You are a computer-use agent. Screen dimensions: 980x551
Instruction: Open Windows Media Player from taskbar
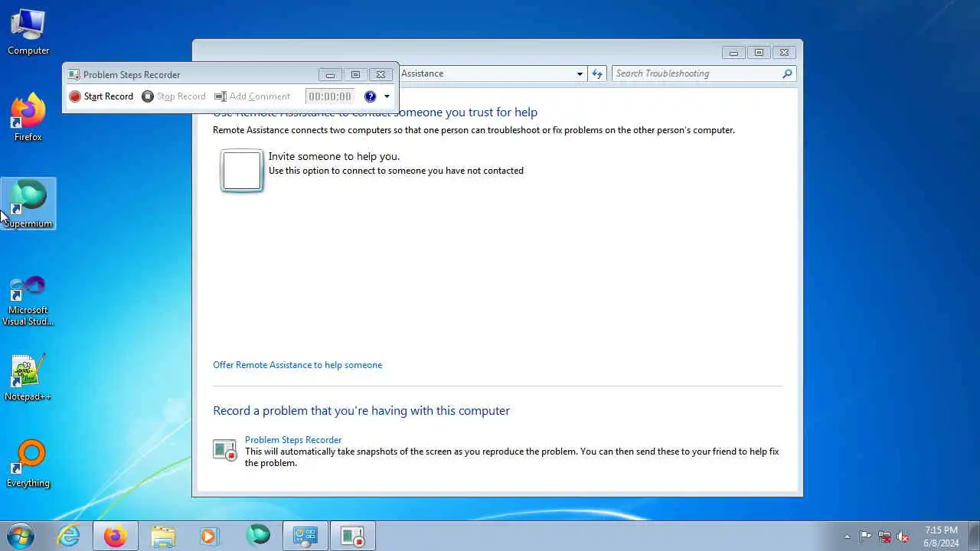pyautogui.click(x=210, y=536)
